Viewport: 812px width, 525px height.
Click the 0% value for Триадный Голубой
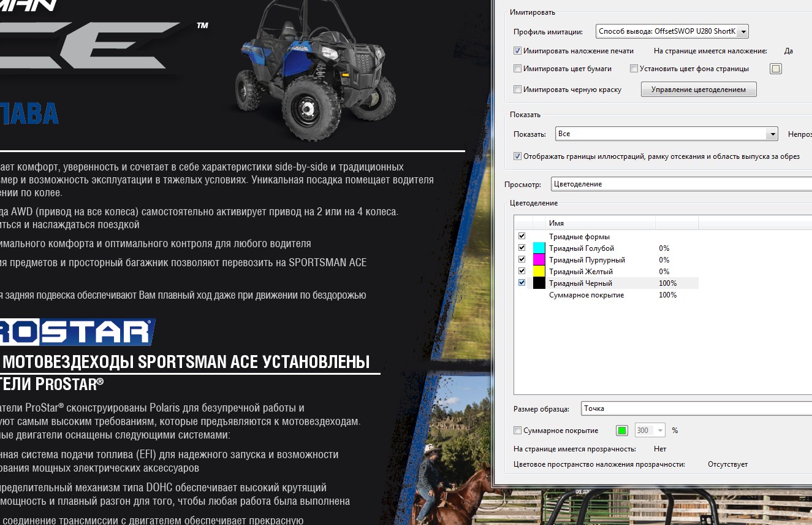pos(664,248)
